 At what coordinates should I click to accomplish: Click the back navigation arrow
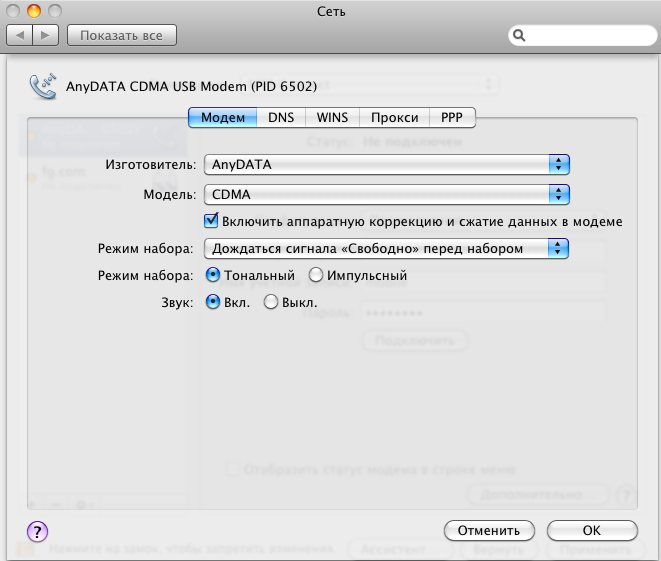[19, 35]
